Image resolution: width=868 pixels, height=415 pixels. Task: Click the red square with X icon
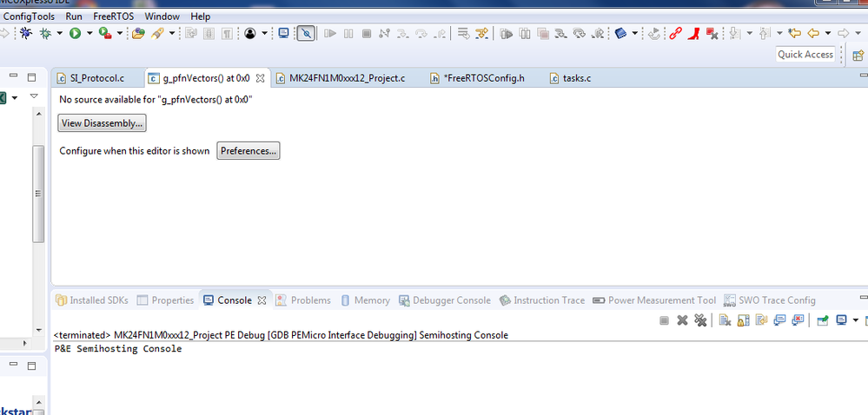coord(712,34)
